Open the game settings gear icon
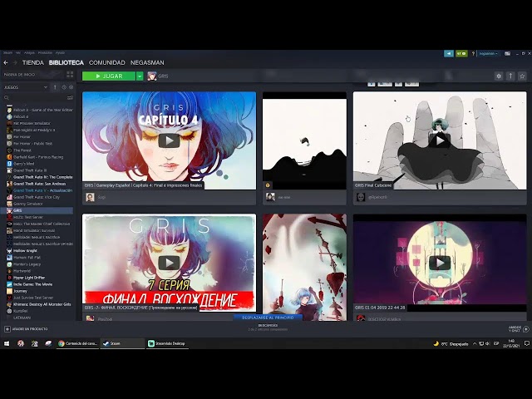Viewport: 532px width, 399px height. tap(499, 76)
